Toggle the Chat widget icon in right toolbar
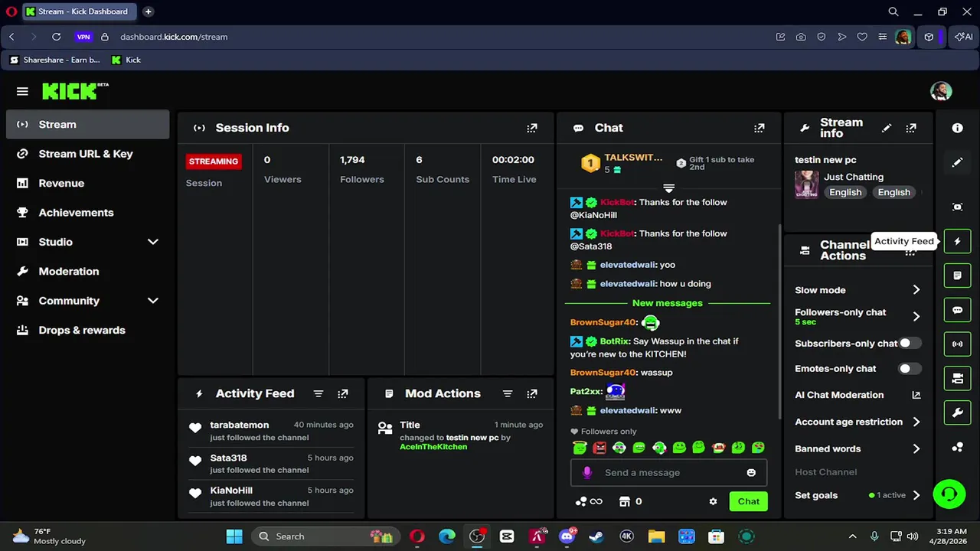The width and height of the screenshot is (980, 551). click(x=957, y=310)
